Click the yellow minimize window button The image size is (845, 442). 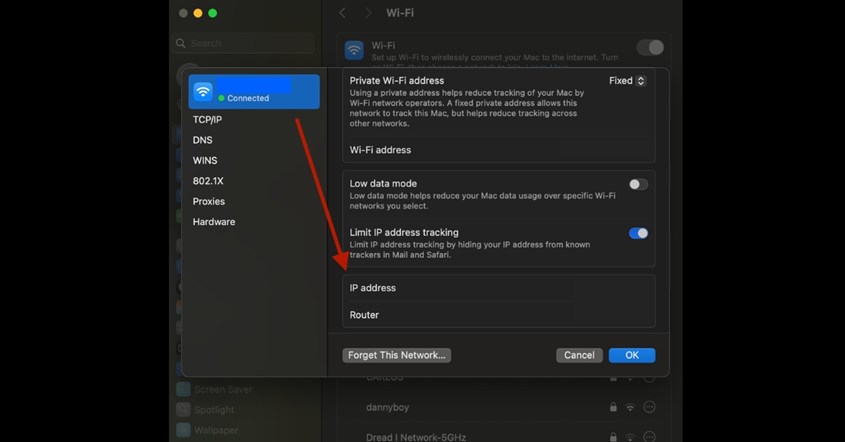tap(198, 13)
